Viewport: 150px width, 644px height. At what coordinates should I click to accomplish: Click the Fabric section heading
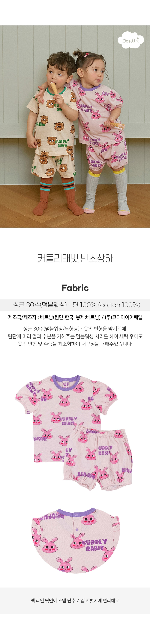pyautogui.click(x=75, y=288)
